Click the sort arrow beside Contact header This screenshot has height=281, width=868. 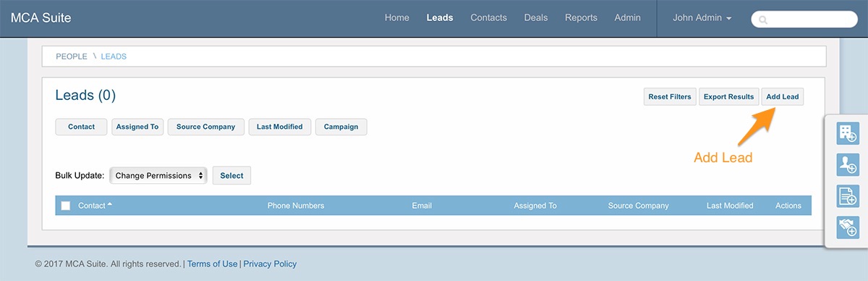110,204
